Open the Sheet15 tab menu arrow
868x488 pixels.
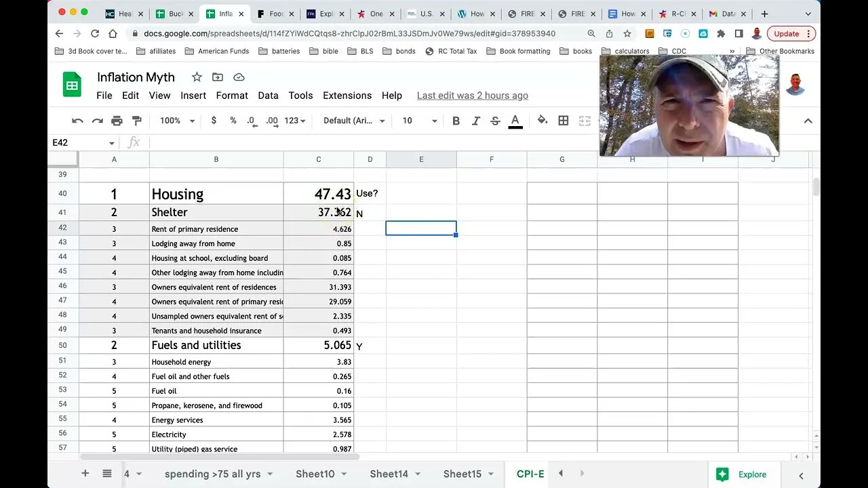click(x=490, y=474)
